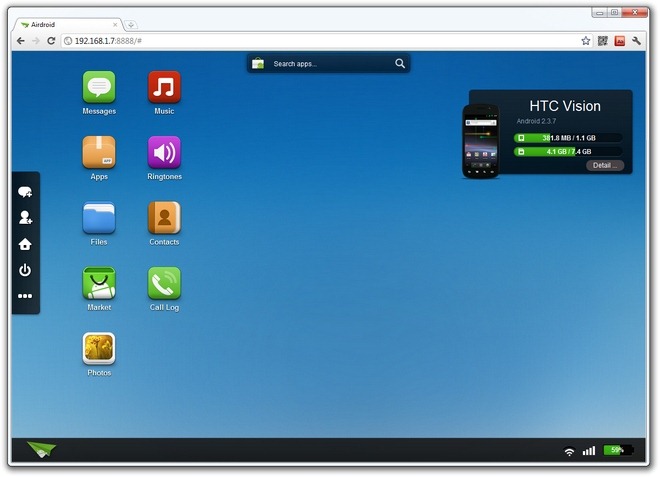This screenshot has height=477, width=660.
Task: Click the AirDroid paper plane logo
Action: pyautogui.click(x=41, y=449)
